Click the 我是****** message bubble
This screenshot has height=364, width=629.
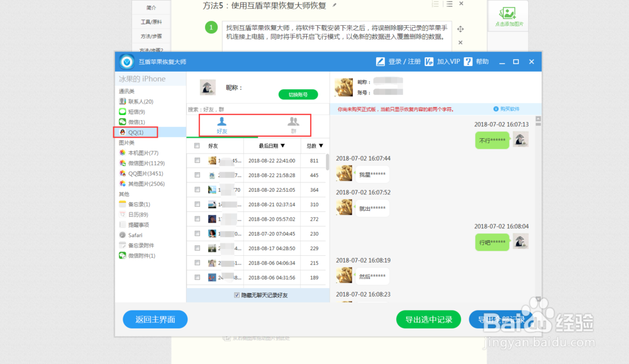pos(372,174)
